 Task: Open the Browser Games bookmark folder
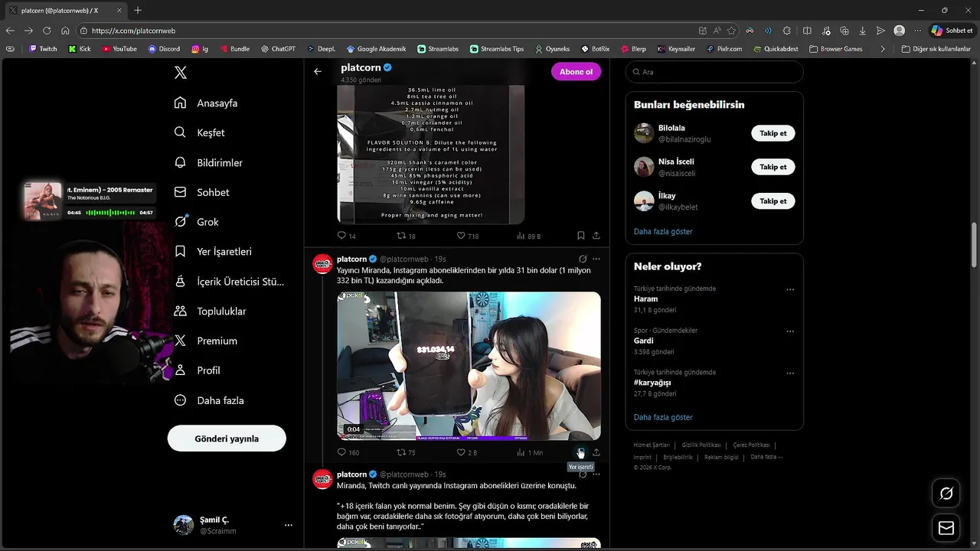click(x=835, y=49)
